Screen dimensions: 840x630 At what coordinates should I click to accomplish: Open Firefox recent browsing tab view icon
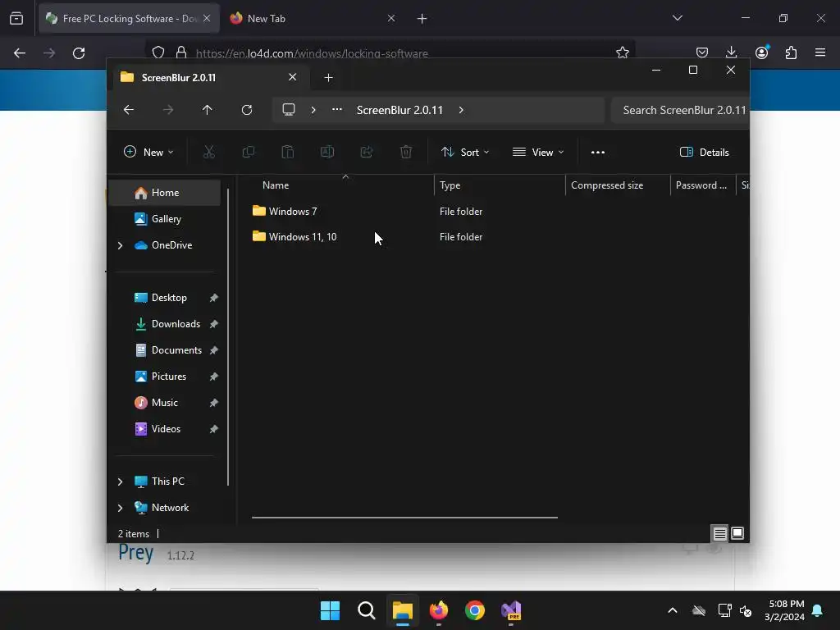[16, 18]
